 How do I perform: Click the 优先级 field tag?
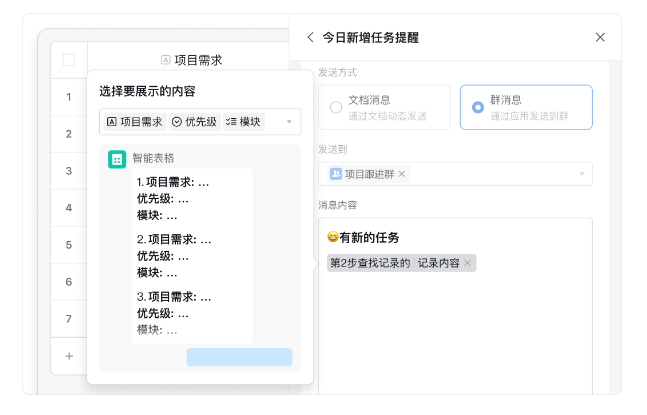194,122
